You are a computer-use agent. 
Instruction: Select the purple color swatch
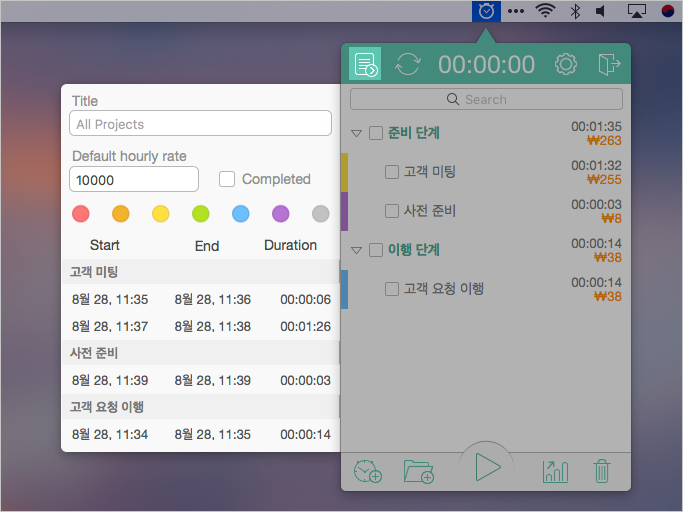click(x=281, y=214)
